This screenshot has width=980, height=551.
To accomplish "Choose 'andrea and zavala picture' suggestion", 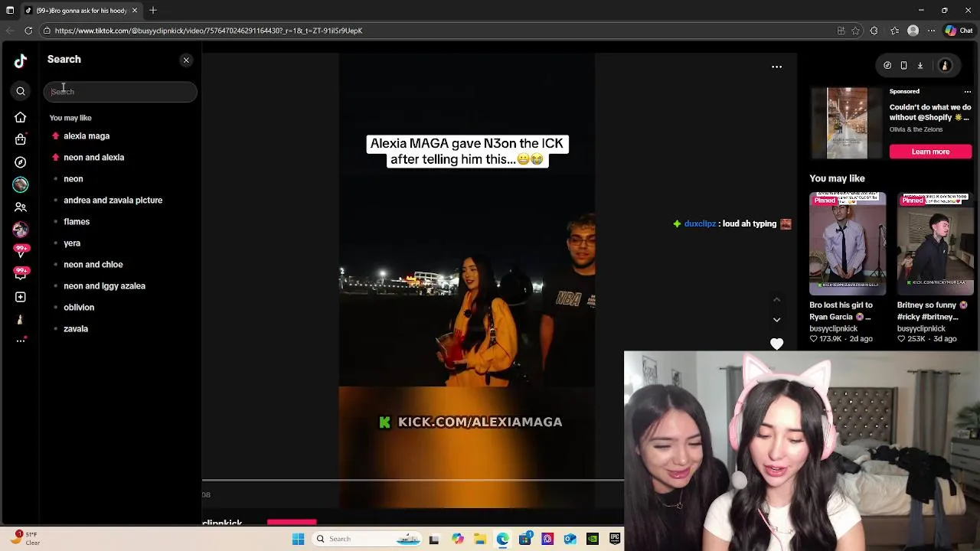I will click(113, 200).
